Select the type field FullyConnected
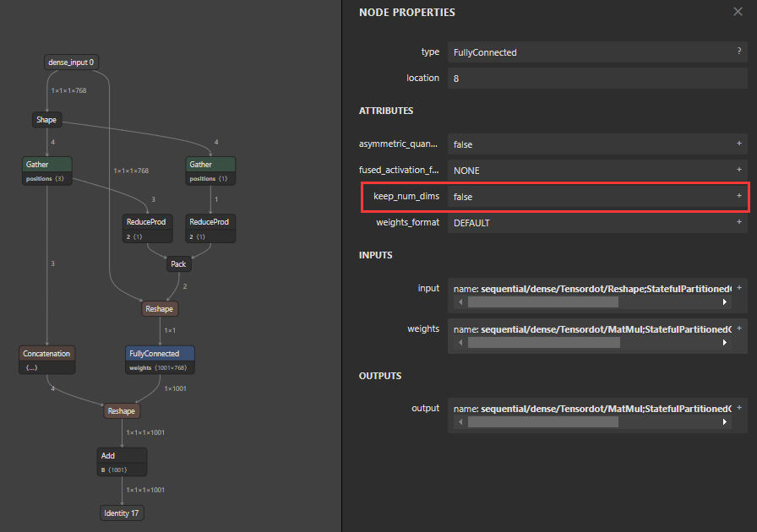This screenshot has width=757, height=532. [x=597, y=52]
